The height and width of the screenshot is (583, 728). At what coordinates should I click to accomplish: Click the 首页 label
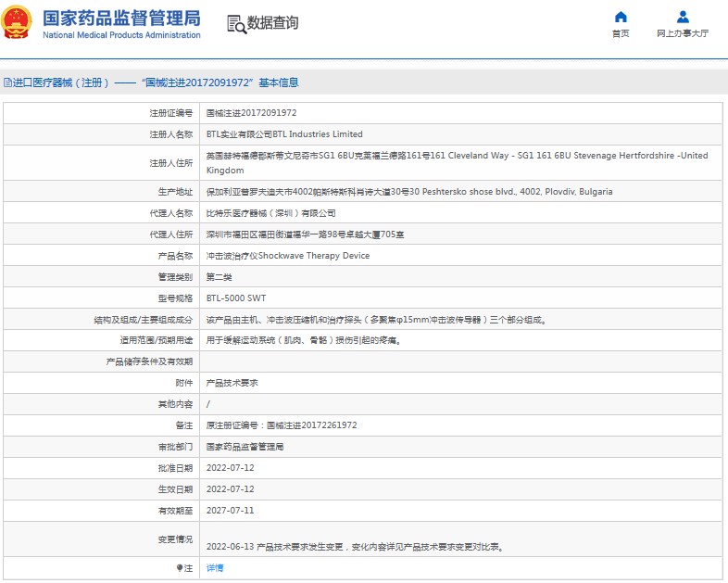coord(621,33)
